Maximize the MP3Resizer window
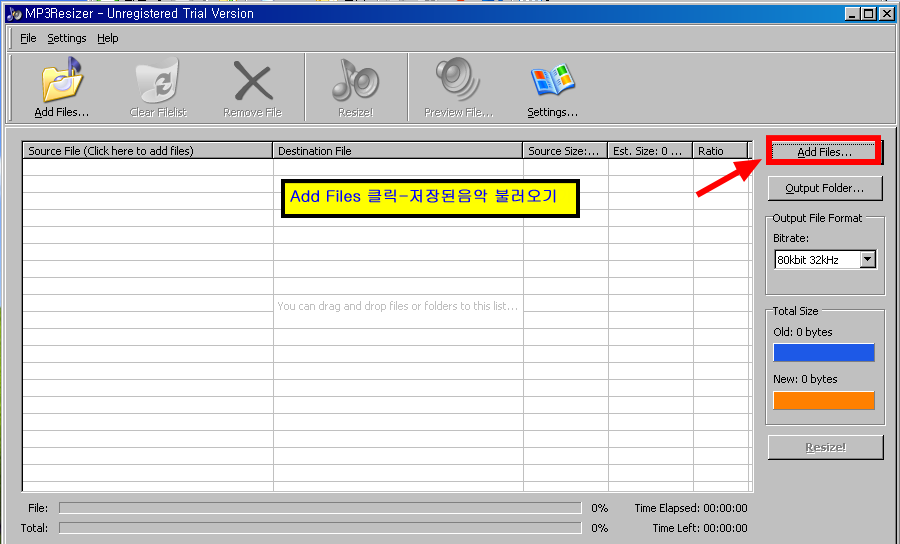This screenshot has width=900, height=544. (868, 14)
